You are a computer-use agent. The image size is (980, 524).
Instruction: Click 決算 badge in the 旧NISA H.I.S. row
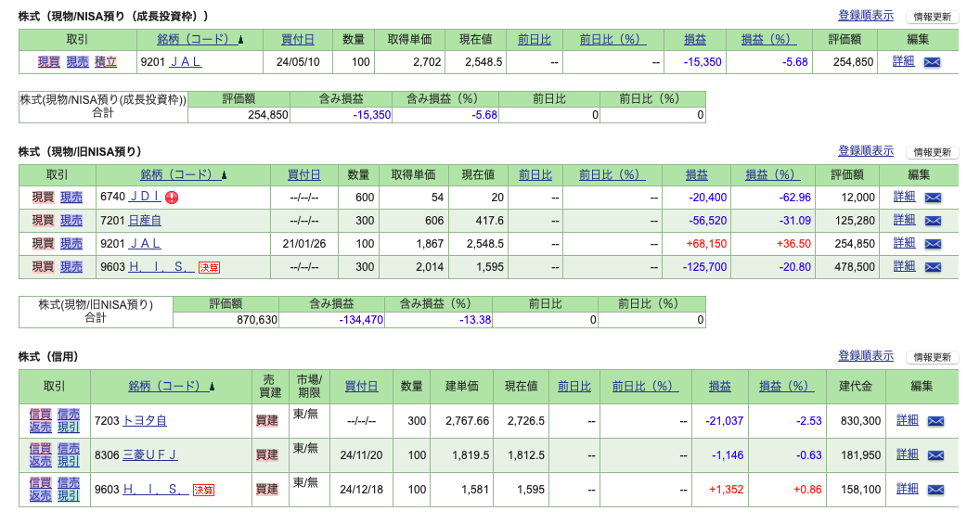coord(209,267)
